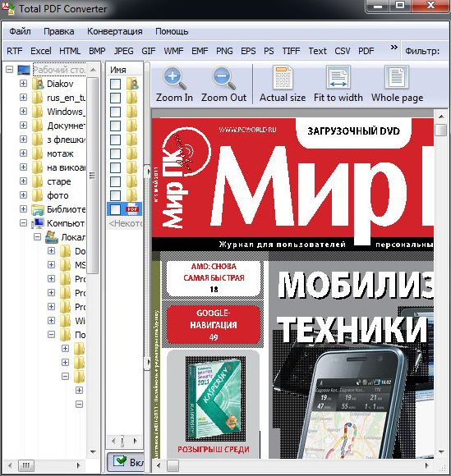Convert to Text format
This screenshot has height=476, width=451.
[x=318, y=51]
